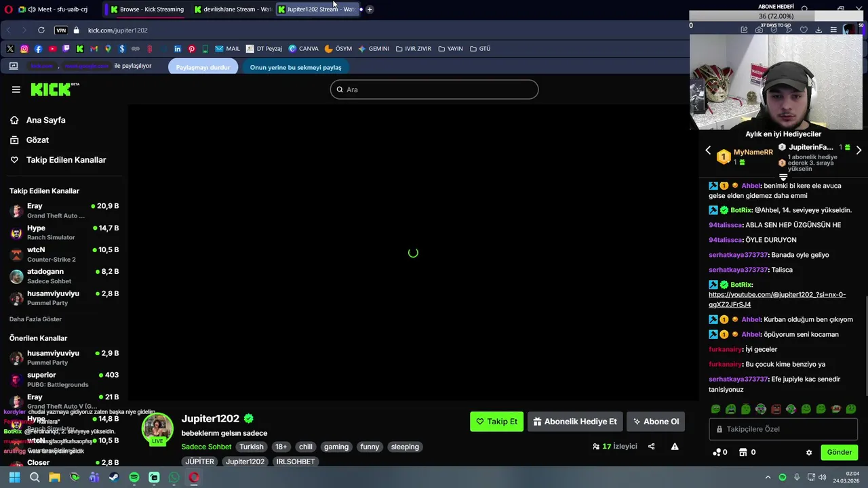Share the stream via share icon
868x488 pixels.
[x=652, y=447]
